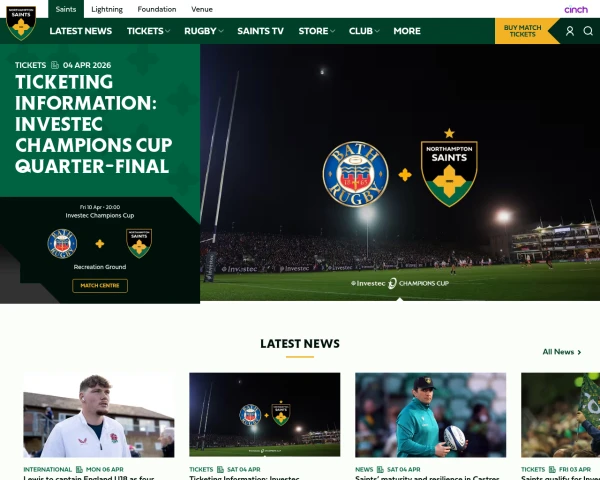Click calendar icon beside MON 06 APR
Viewport: 600px width, 480px height.
(x=79, y=469)
